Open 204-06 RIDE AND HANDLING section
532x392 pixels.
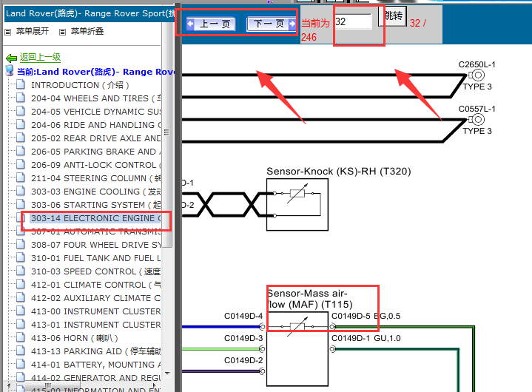pos(96,125)
